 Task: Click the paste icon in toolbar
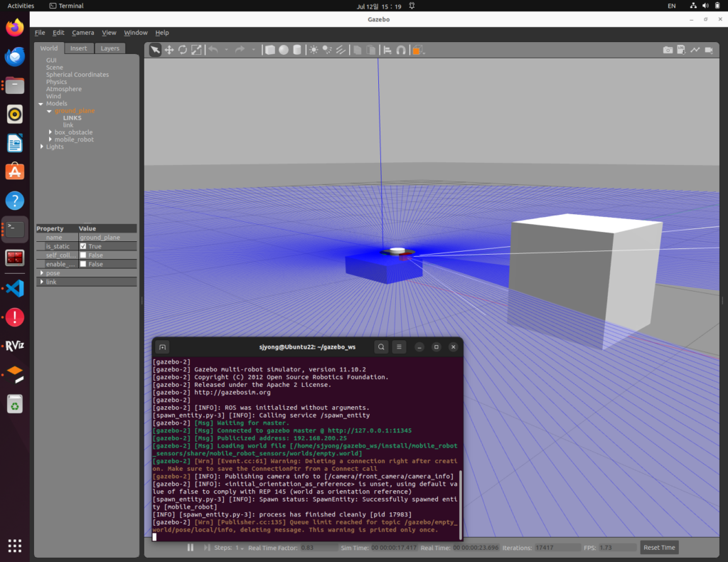371,50
